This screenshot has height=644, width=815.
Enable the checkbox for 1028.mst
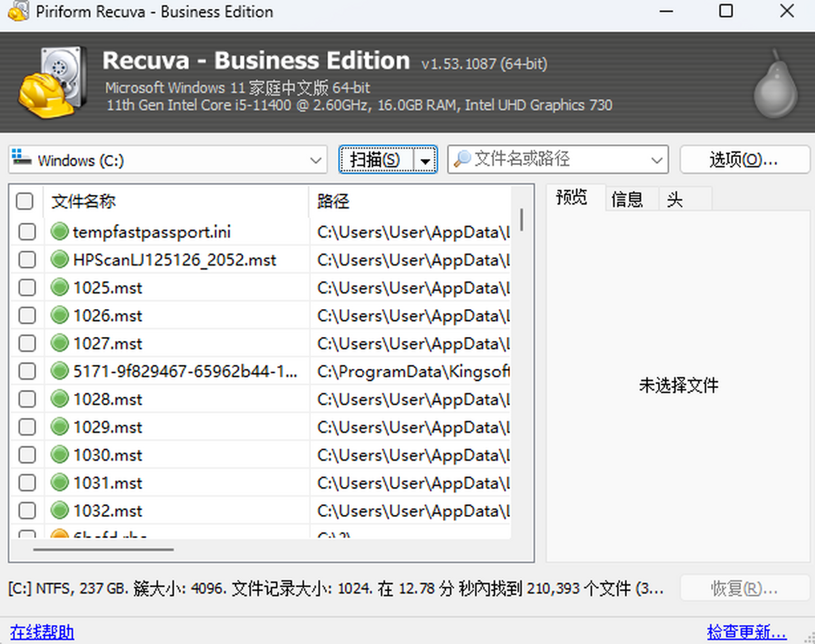point(26,399)
